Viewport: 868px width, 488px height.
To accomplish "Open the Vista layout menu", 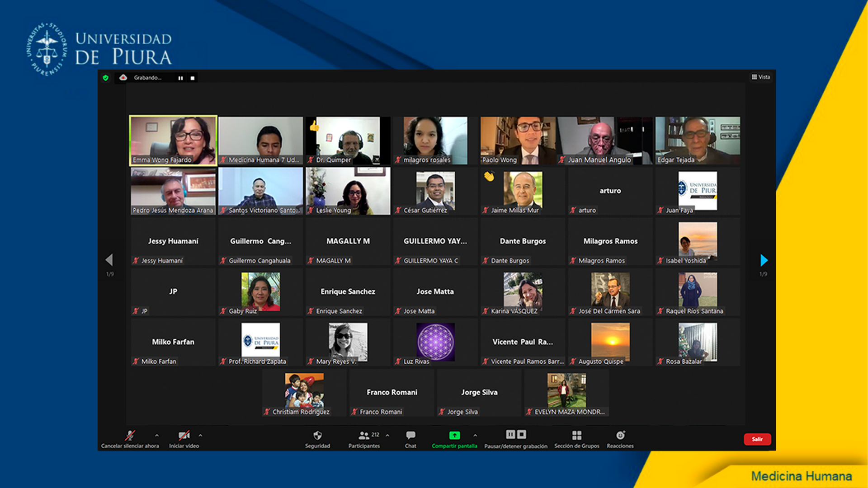I will coord(761,77).
